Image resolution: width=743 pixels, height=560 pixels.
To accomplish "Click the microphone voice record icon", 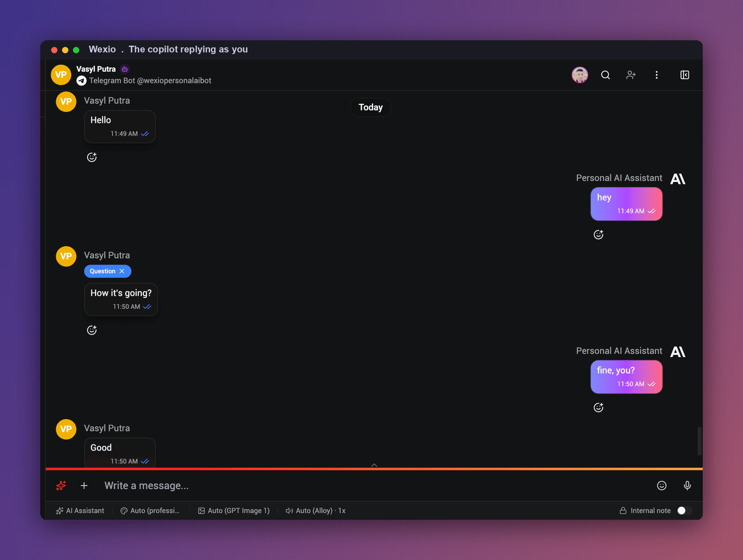I will 687,485.
